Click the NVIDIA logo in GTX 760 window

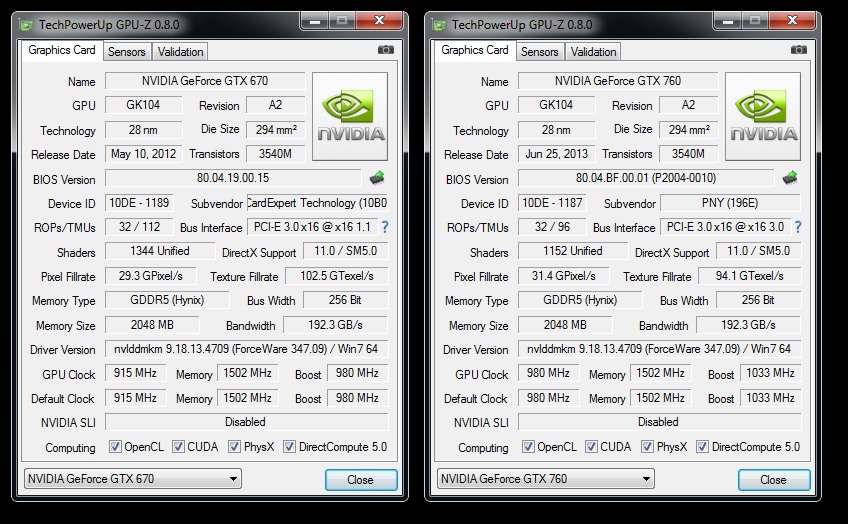[763, 116]
